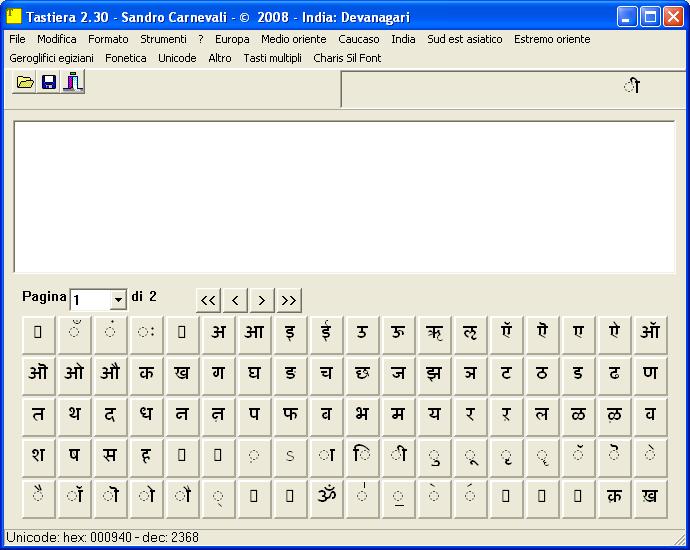This screenshot has height=550, width=690.
Task: Insert the visarga sign key
Action: [147, 335]
